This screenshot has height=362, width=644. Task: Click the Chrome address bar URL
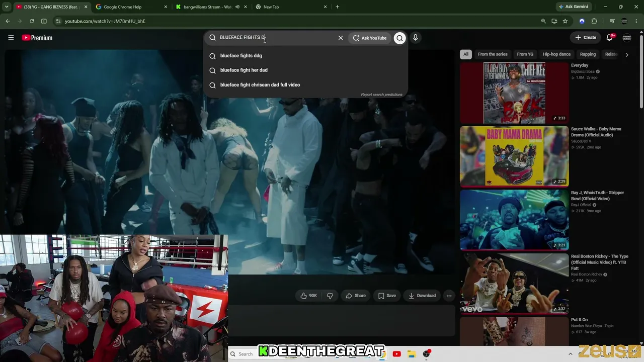[105, 21]
